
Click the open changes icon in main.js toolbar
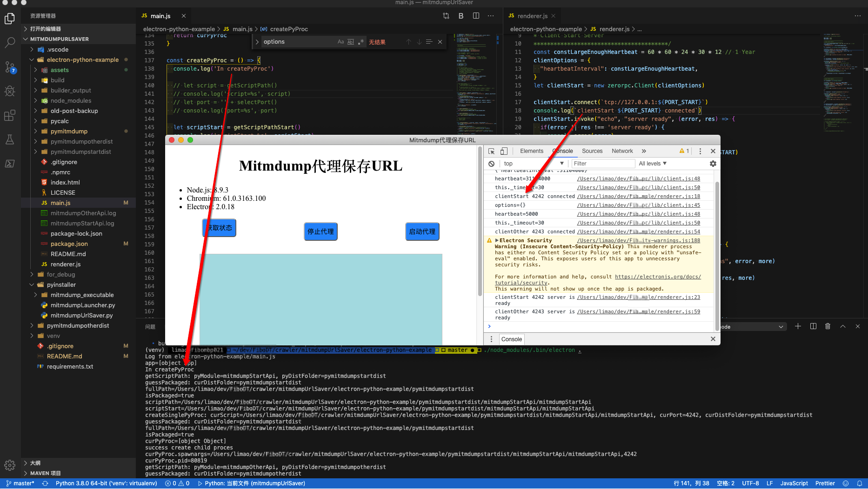(446, 16)
